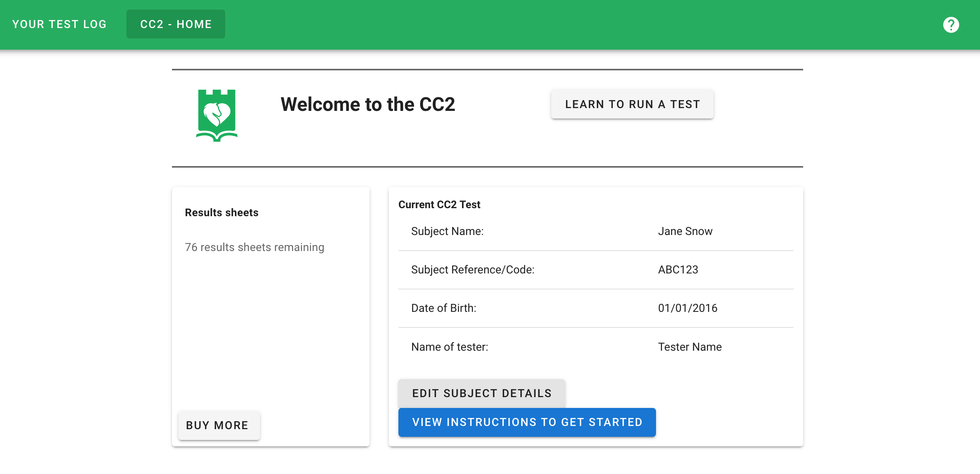Open the help question mark icon
This screenshot has width=980, height=474.
(951, 25)
